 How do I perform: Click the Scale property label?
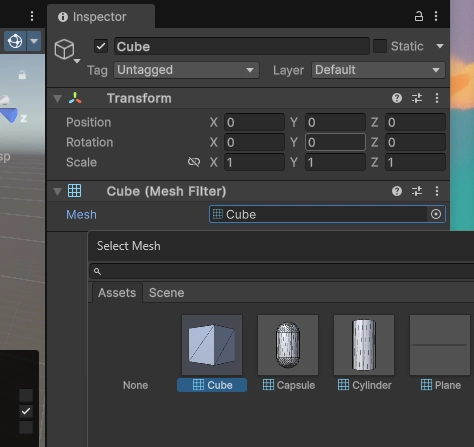click(x=81, y=162)
